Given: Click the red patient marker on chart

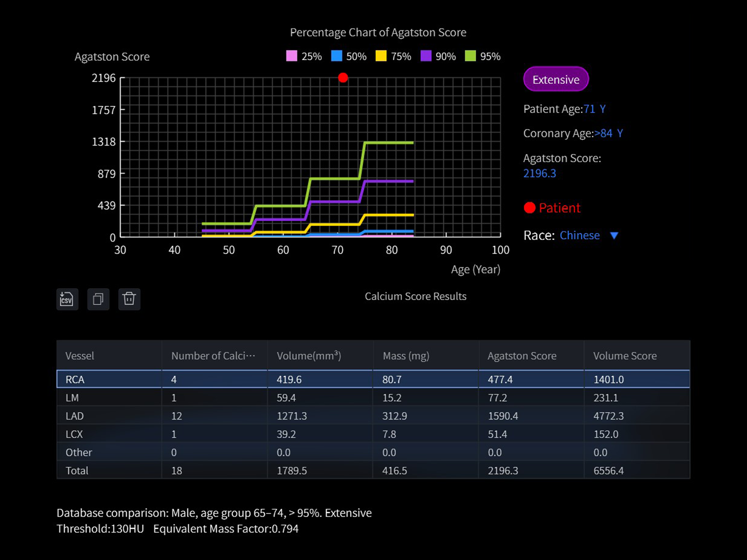Looking at the screenshot, I should point(343,78).
